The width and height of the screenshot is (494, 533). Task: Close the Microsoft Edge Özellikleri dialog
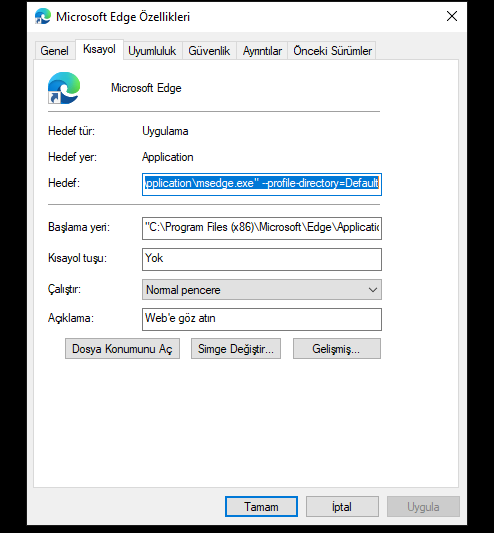point(452,16)
